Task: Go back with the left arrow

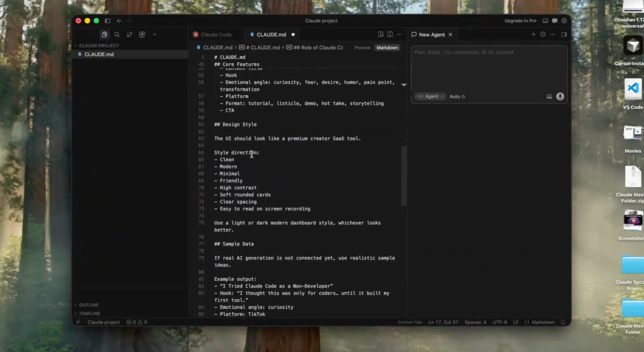Action: (119, 21)
